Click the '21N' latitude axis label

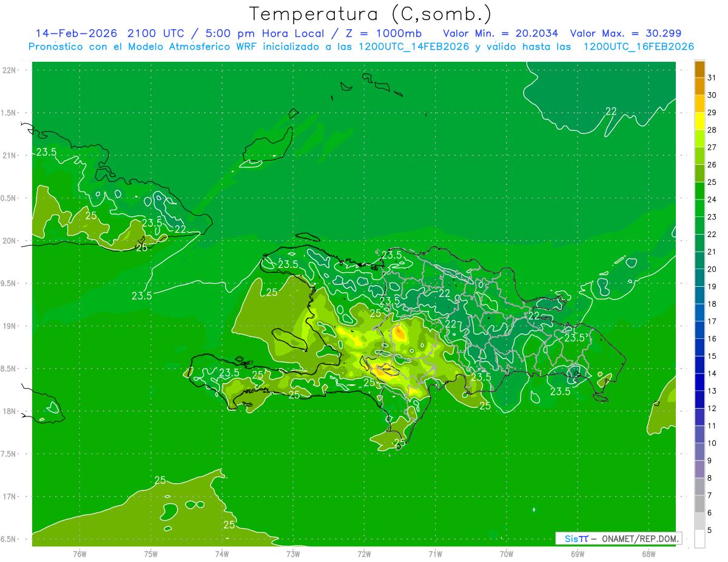pos(9,156)
